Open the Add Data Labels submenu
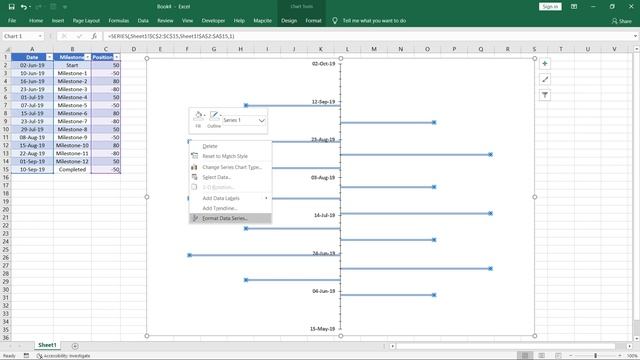Viewport: 640px width, 360px height. point(231,198)
